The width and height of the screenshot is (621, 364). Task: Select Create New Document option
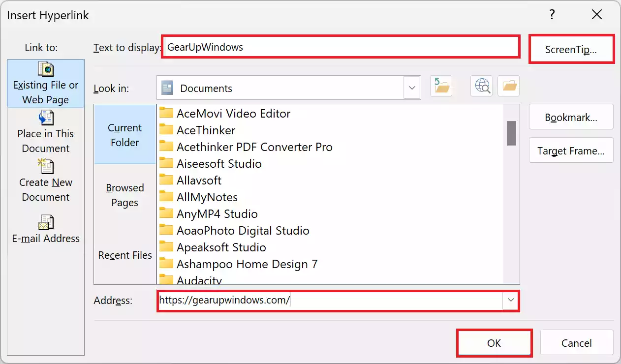coord(46,181)
